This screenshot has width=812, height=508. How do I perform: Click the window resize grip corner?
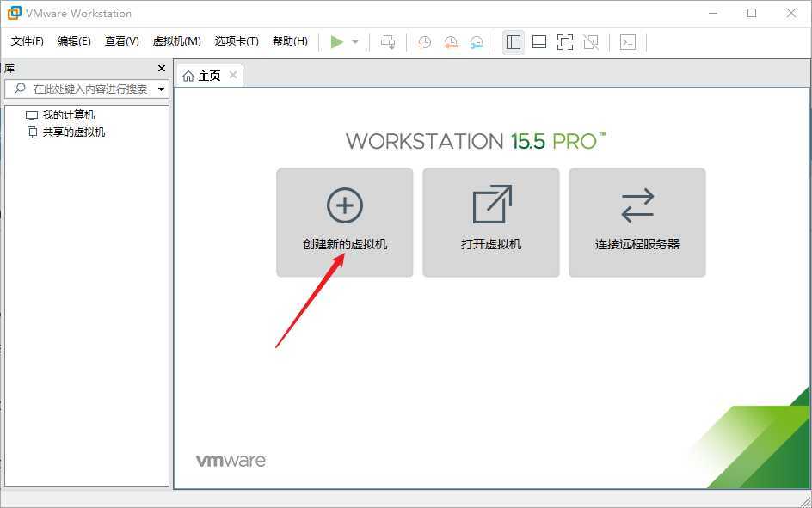(805, 501)
